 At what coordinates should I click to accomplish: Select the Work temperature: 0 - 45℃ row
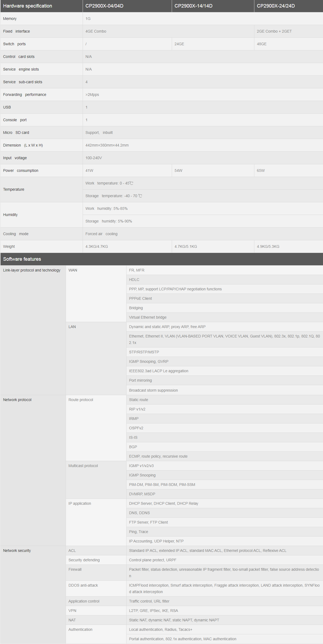tap(203, 183)
